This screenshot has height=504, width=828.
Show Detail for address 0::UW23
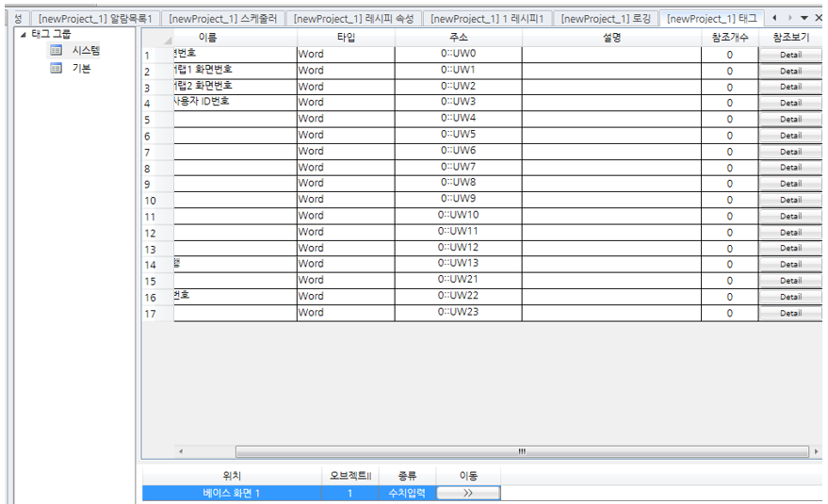coord(790,314)
